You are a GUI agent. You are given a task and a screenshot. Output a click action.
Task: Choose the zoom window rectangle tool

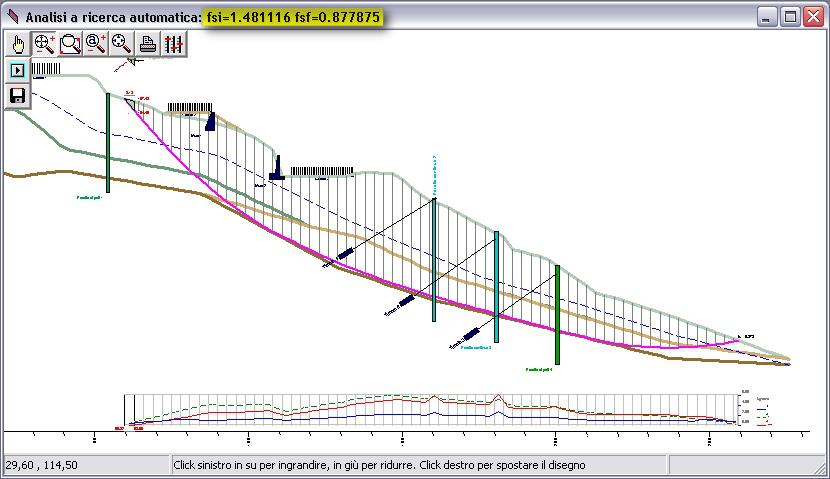[x=70, y=43]
